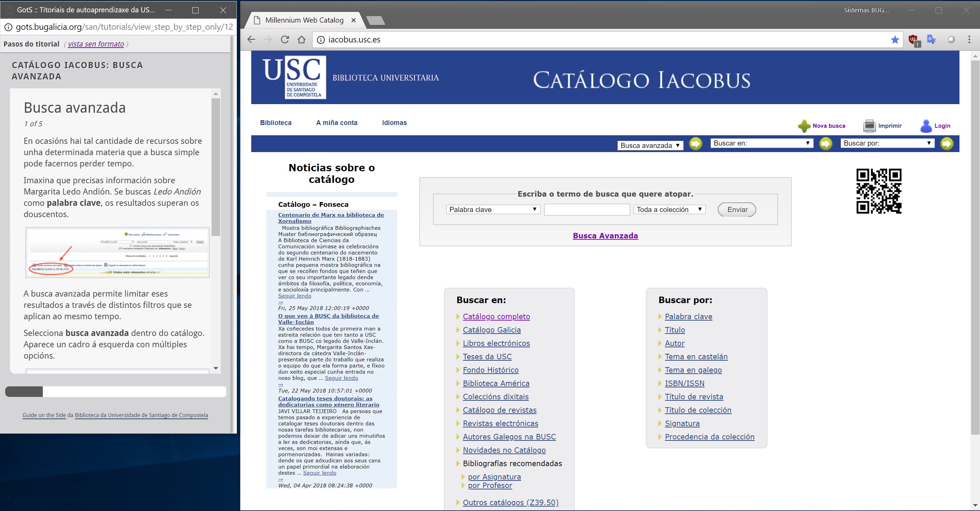Click the tutorial panel scrollbar thumb
The height and width of the screenshot is (511, 980).
pos(216,167)
